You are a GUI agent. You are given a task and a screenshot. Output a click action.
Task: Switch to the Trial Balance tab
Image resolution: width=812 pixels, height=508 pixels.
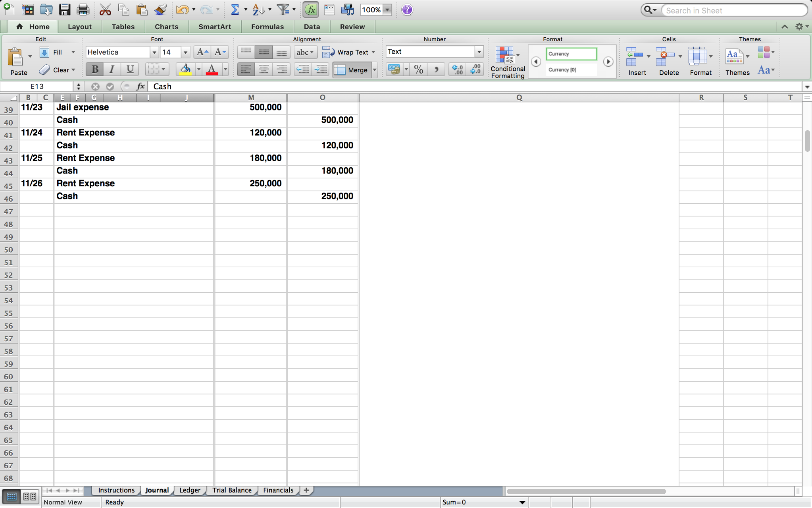pyautogui.click(x=231, y=490)
